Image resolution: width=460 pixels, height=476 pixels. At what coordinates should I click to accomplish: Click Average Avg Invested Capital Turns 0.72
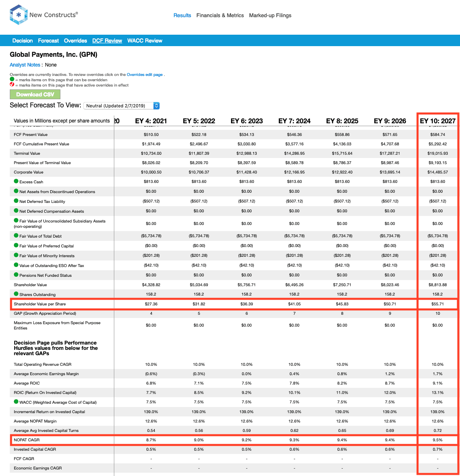click(438, 430)
